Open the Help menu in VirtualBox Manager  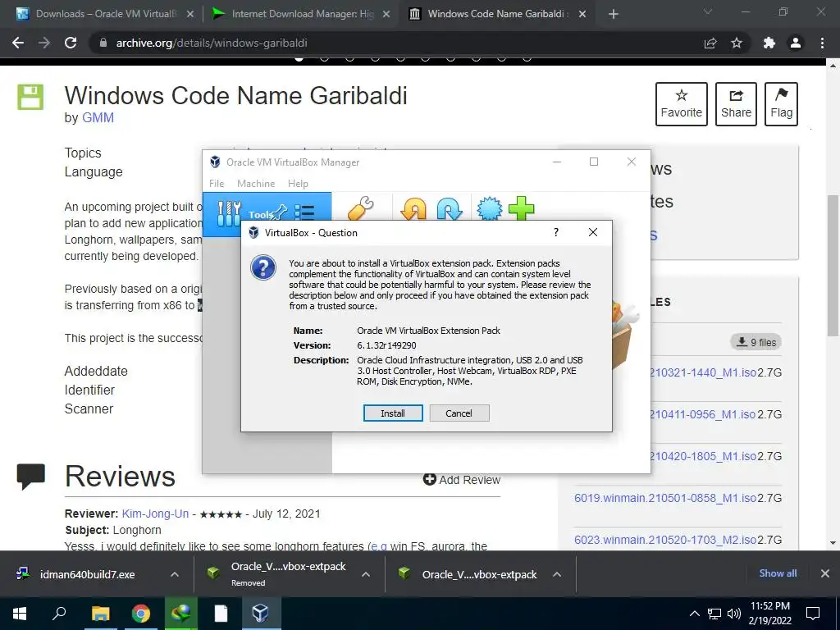click(x=298, y=183)
